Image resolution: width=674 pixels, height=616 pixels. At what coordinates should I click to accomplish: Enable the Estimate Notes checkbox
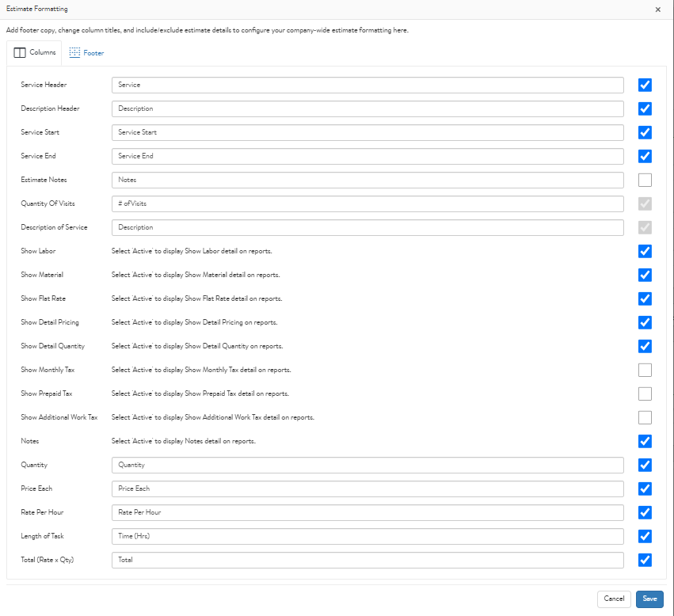tap(645, 180)
